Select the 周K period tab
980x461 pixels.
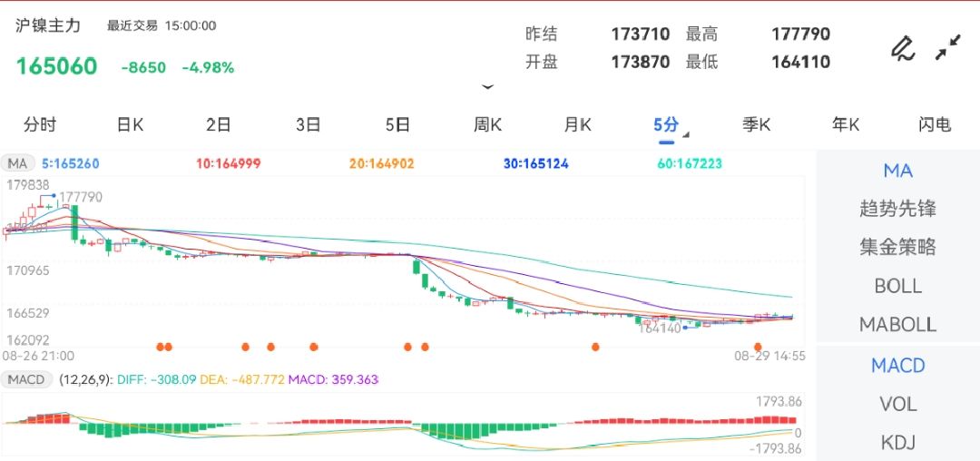pos(487,125)
